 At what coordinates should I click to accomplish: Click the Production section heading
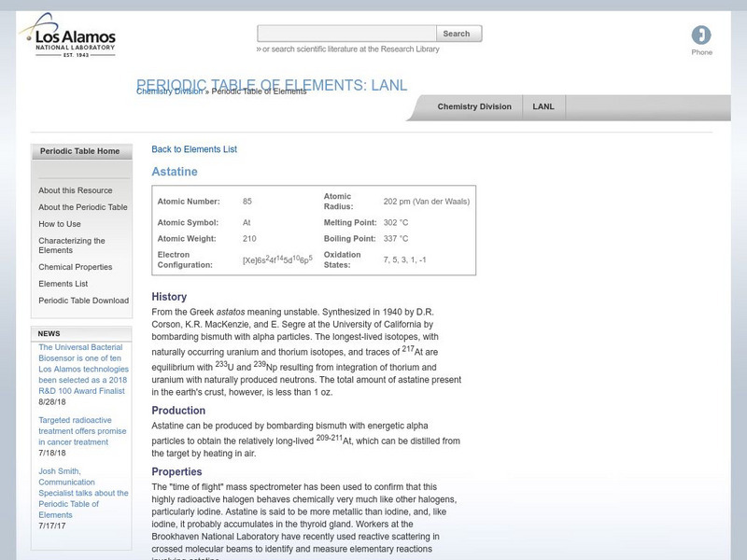tap(178, 411)
